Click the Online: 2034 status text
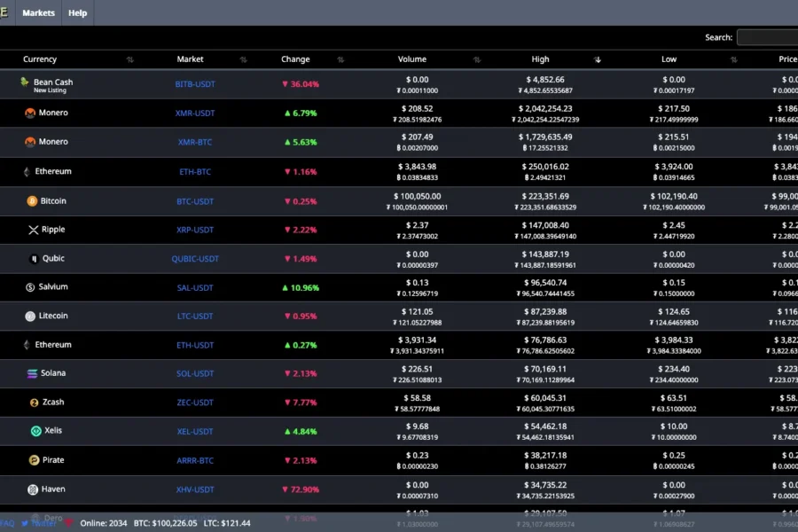Viewport: 798px width, 532px height. 104,523
